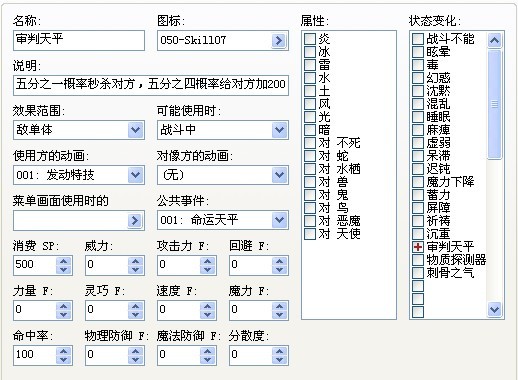Check the 对 恶魔 attribute checkbox

[310, 221]
